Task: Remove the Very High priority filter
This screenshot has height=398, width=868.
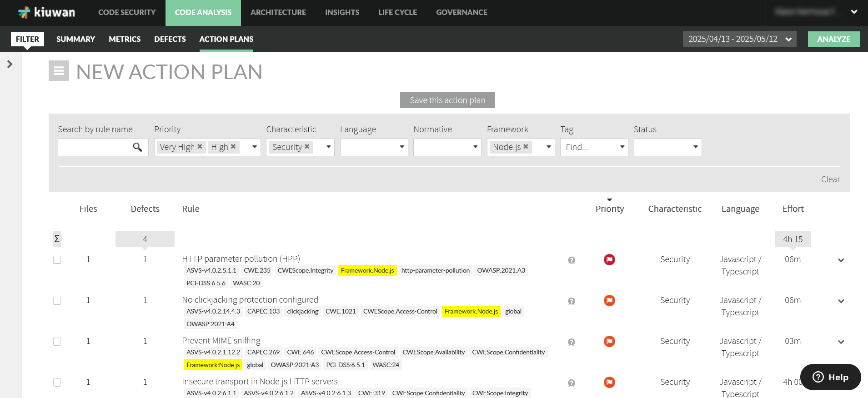Action: [x=200, y=146]
